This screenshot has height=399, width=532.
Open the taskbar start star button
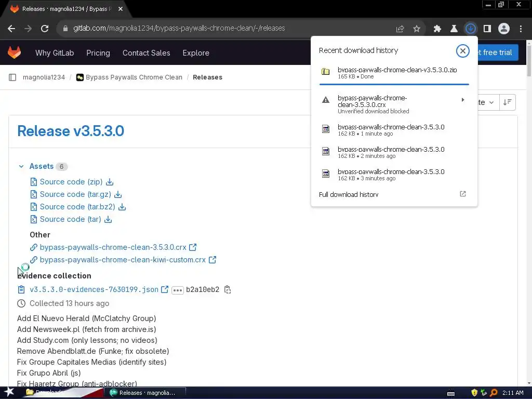point(9,393)
